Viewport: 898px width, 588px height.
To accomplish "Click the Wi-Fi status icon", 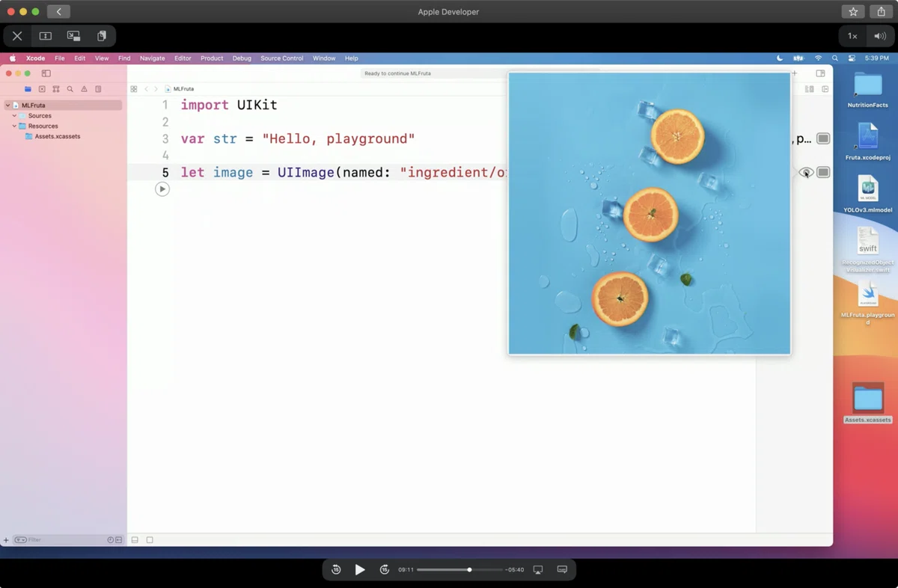I will (818, 58).
